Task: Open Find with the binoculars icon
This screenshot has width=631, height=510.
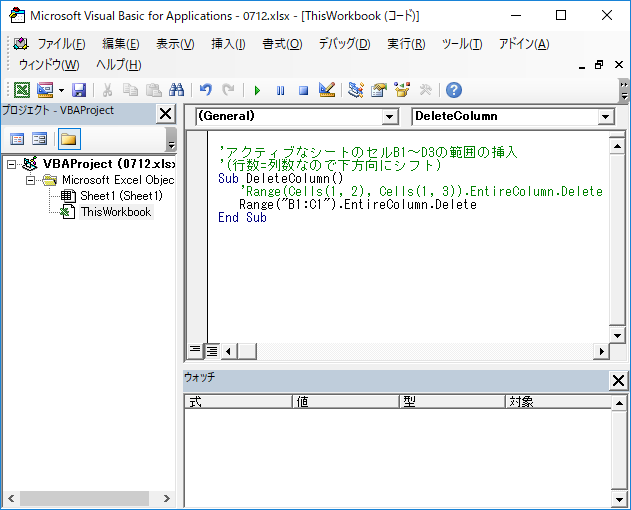Action: tap(176, 90)
